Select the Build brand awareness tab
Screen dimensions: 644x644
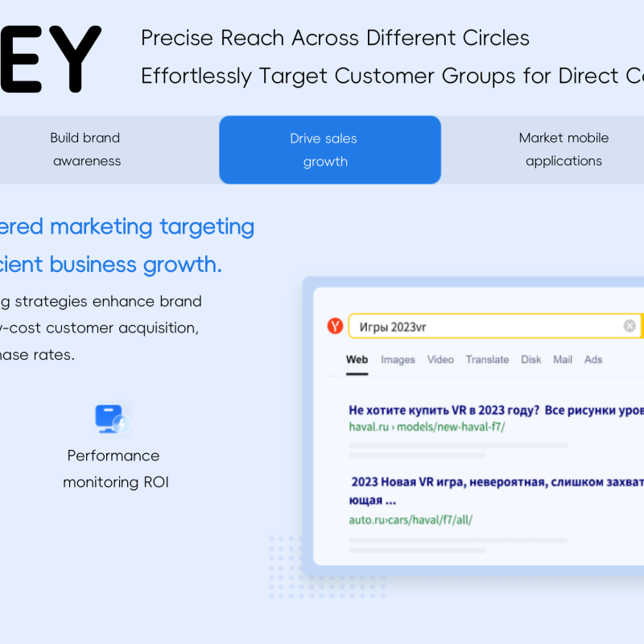coord(85,150)
